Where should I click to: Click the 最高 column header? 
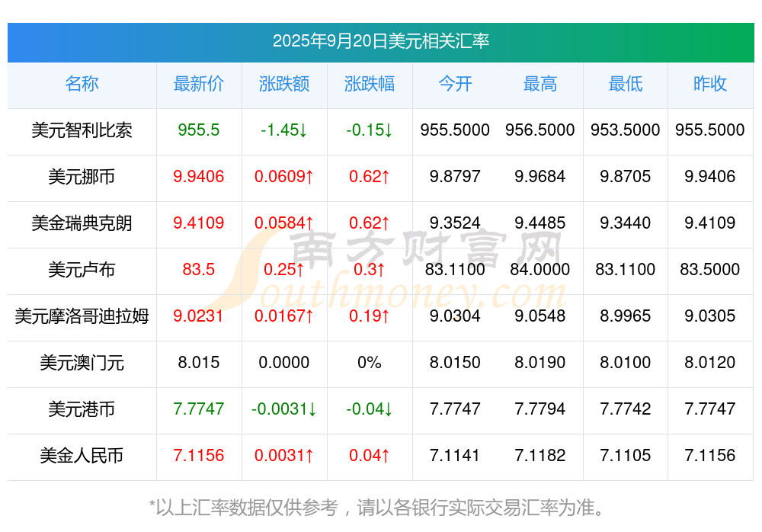(540, 84)
